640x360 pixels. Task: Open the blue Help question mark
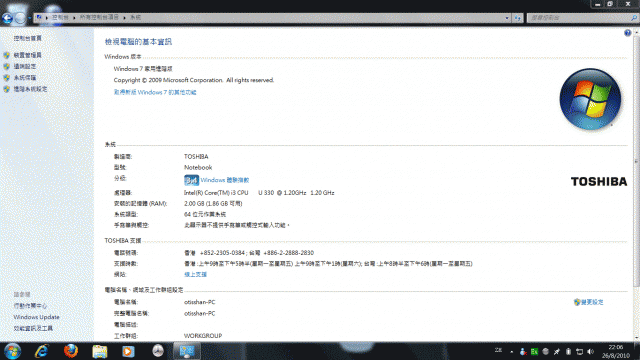coord(627,33)
